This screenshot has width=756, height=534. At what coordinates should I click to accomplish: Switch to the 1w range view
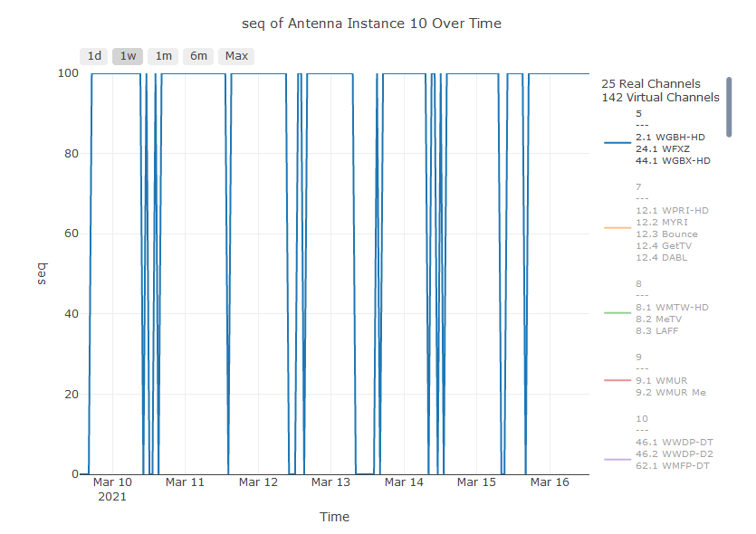(x=128, y=56)
